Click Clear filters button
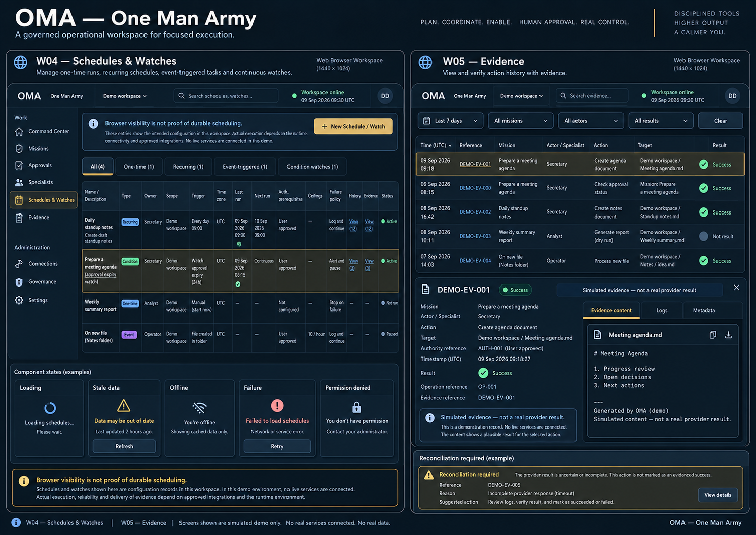Image resolution: width=756 pixels, height=535 pixels. 721,121
